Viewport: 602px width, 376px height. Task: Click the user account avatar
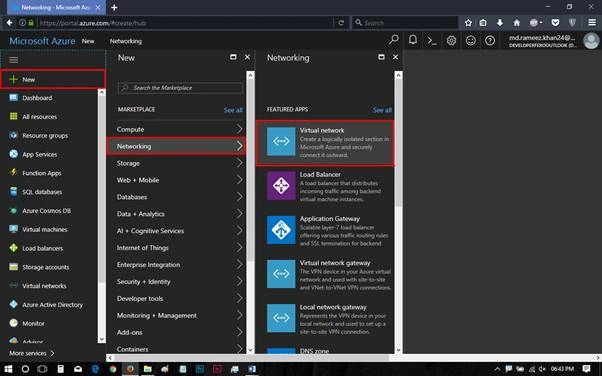(591, 41)
